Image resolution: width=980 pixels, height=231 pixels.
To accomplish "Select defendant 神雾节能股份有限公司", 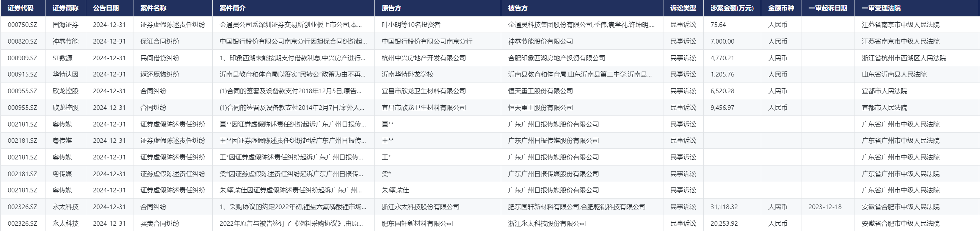I will click(541, 41).
